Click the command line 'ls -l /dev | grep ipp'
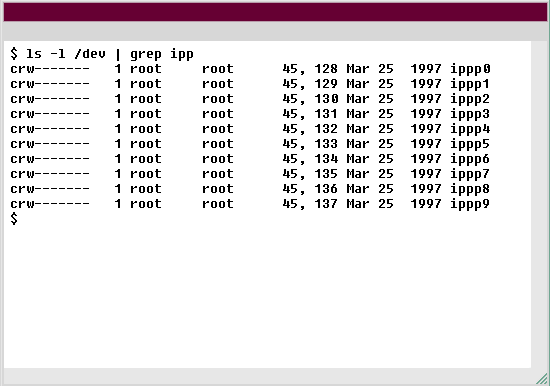Screen dimensions: 550x386 110,54
